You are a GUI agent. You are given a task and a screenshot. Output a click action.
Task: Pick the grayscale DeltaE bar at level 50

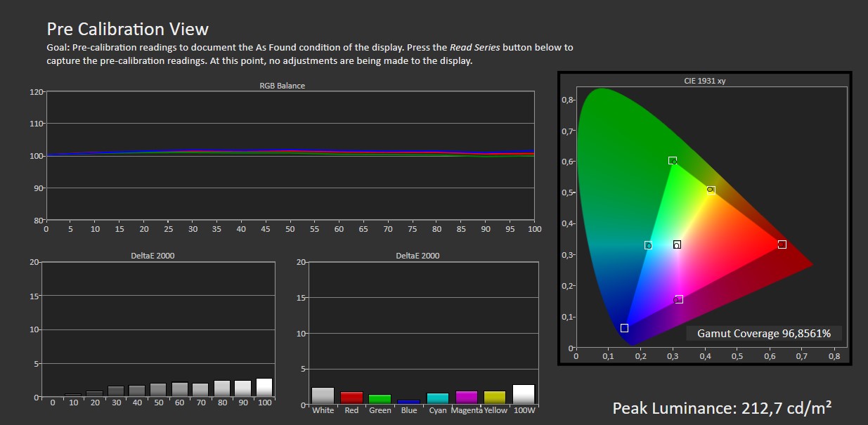(x=158, y=390)
